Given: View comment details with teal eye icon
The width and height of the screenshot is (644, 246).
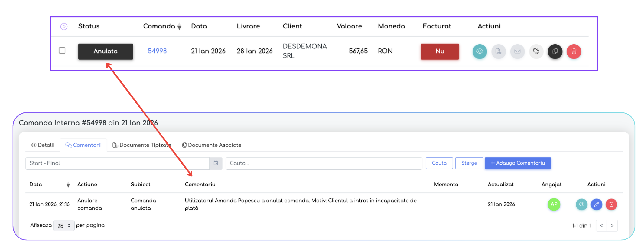Looking at the screenshot, I should tap(581, 204).
